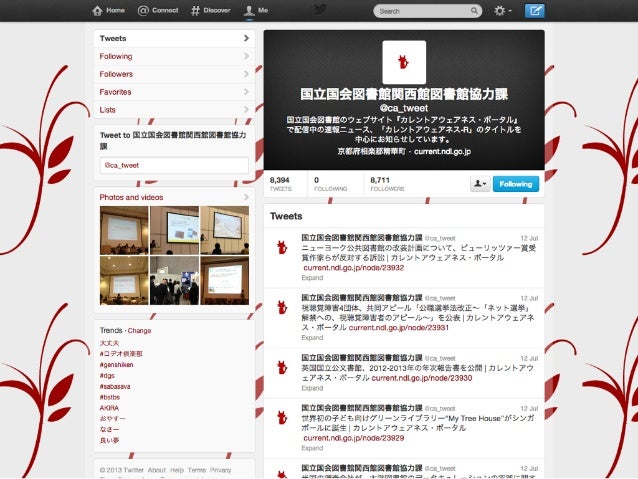
Task: Open the Help footer link
Action: click(177, 470)
